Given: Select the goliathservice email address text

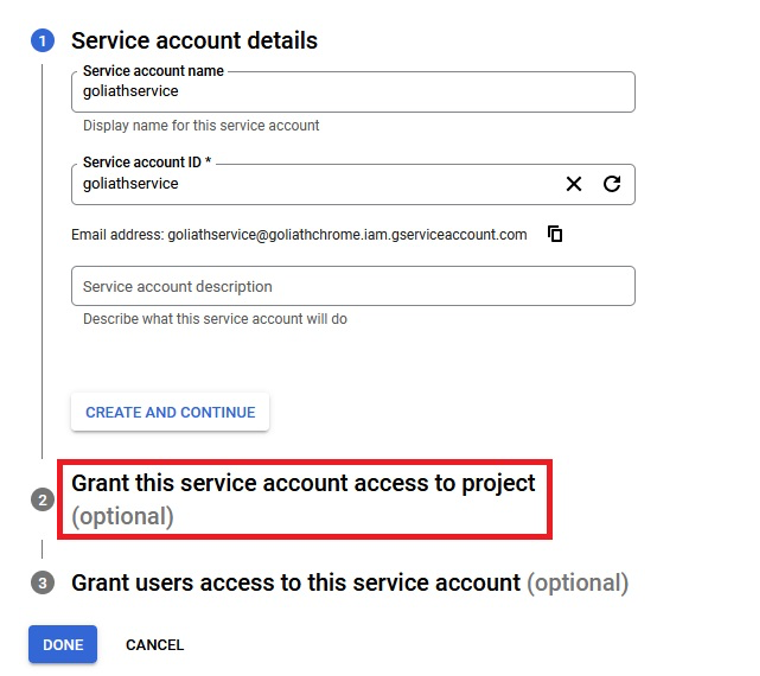Looking at the screenshot, I should point(347,235).
